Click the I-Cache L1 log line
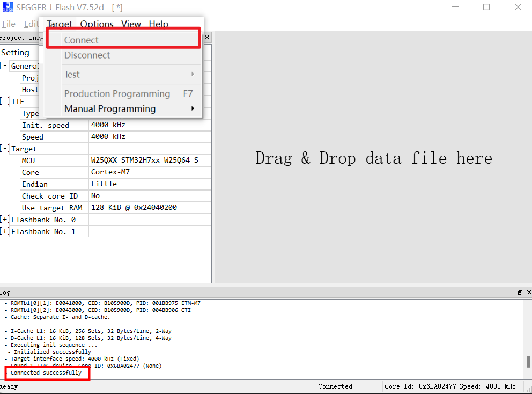Screen dimensions: 532x394 88,331
